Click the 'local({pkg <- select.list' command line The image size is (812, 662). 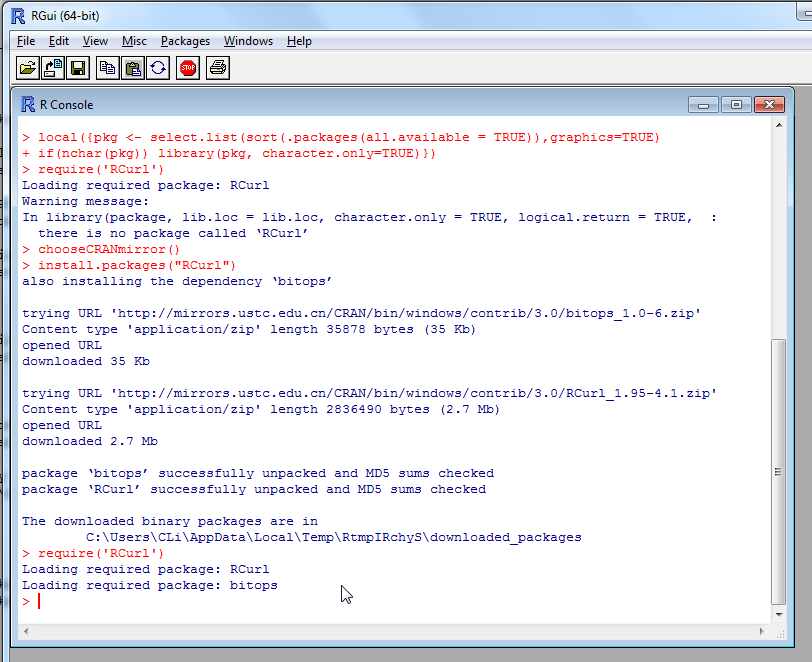(x=341, y=137)
